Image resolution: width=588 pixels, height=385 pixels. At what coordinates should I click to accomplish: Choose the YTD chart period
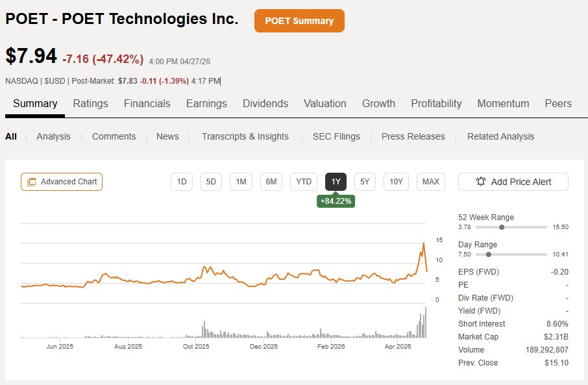click(x=303, y=182)
